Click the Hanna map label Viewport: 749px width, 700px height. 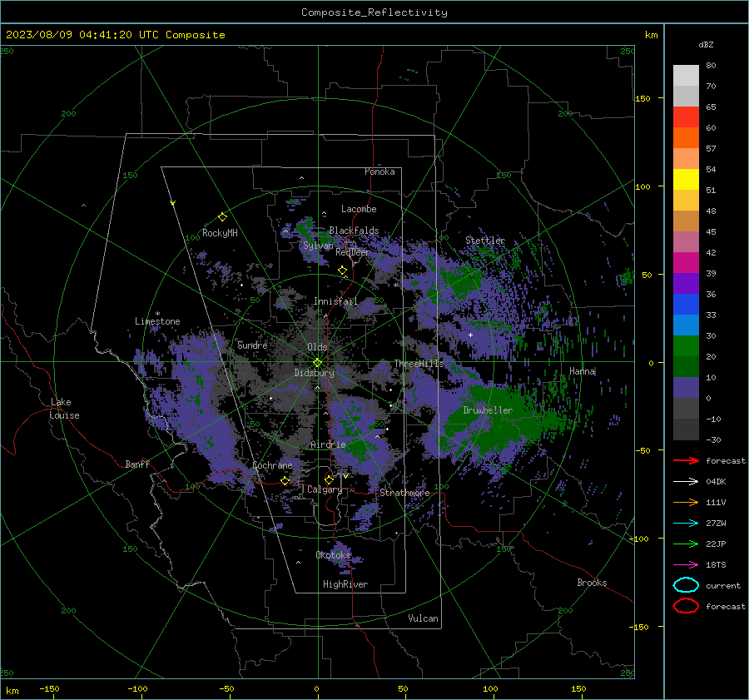582,371
